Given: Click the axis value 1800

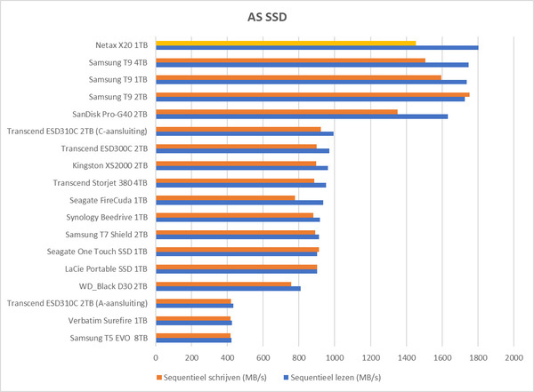Looking at the screenshot, I should click(x=478, y=358).
